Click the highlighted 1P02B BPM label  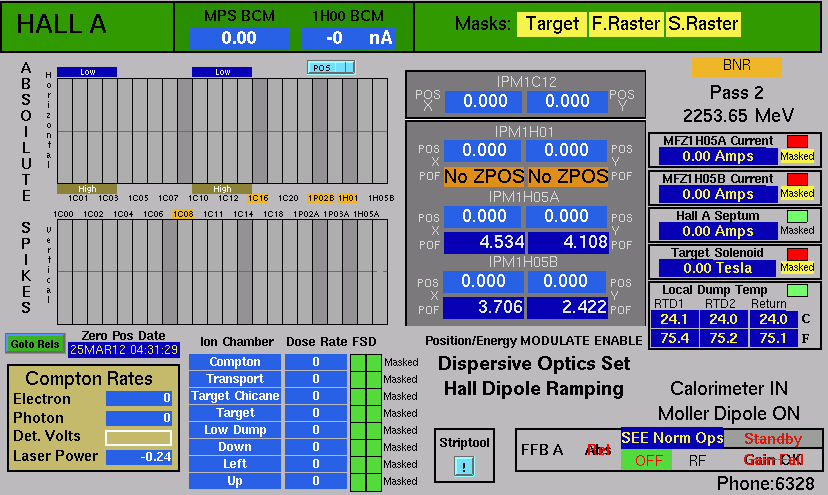click(x=321, y=198)
